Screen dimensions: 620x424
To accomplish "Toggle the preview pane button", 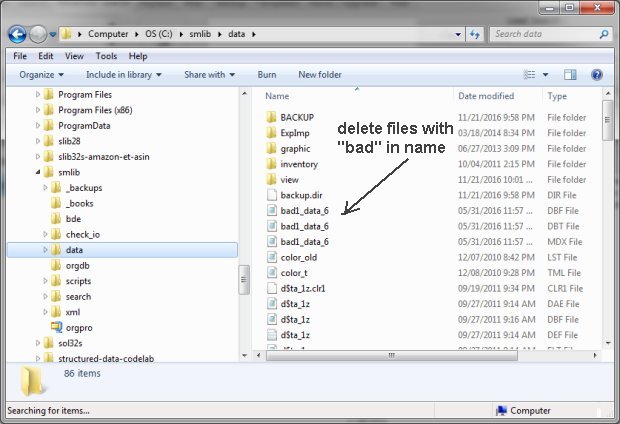I will [x=570, y=75].
